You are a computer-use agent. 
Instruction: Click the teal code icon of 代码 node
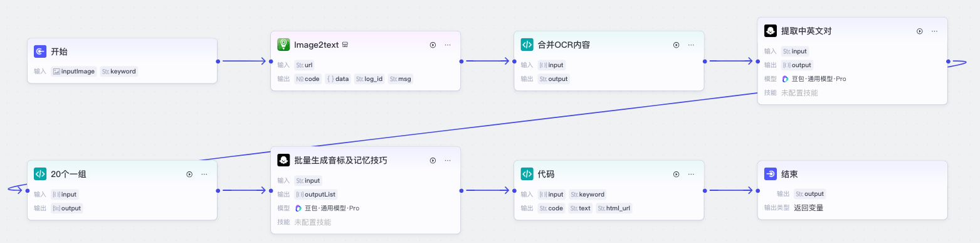coord(527,174)
